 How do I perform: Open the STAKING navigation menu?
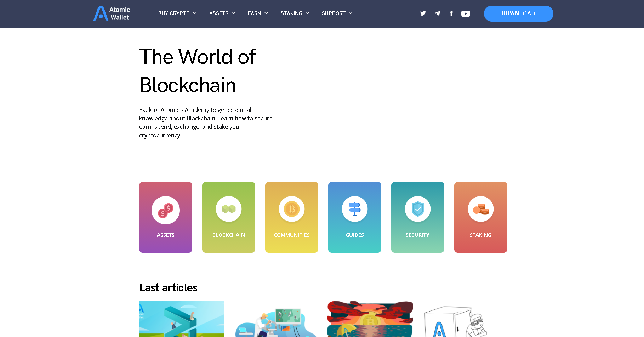click(x=291, y=13)
